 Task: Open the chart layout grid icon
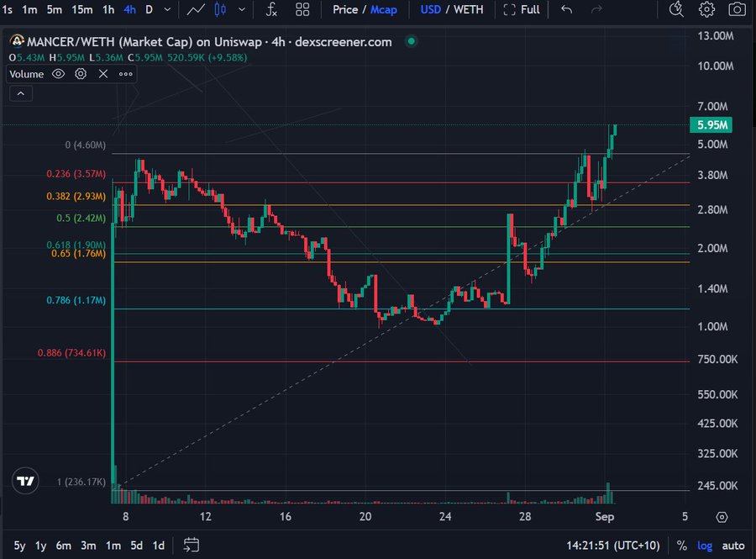(x=302, y=9)
